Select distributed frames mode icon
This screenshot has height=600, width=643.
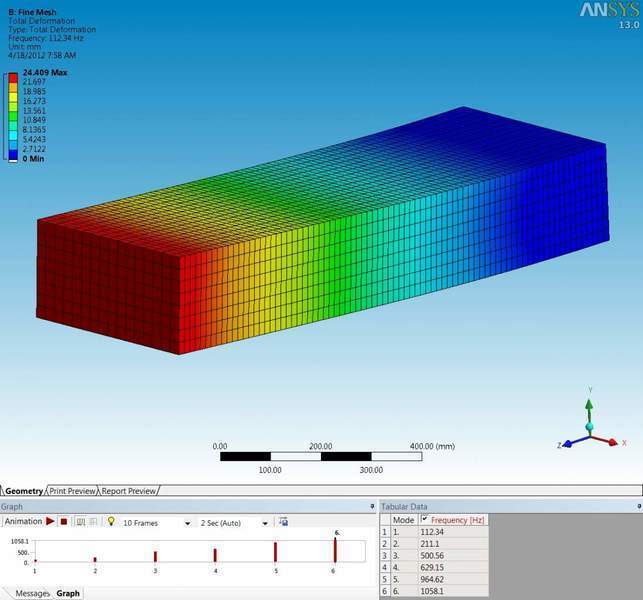pos(81,522)
